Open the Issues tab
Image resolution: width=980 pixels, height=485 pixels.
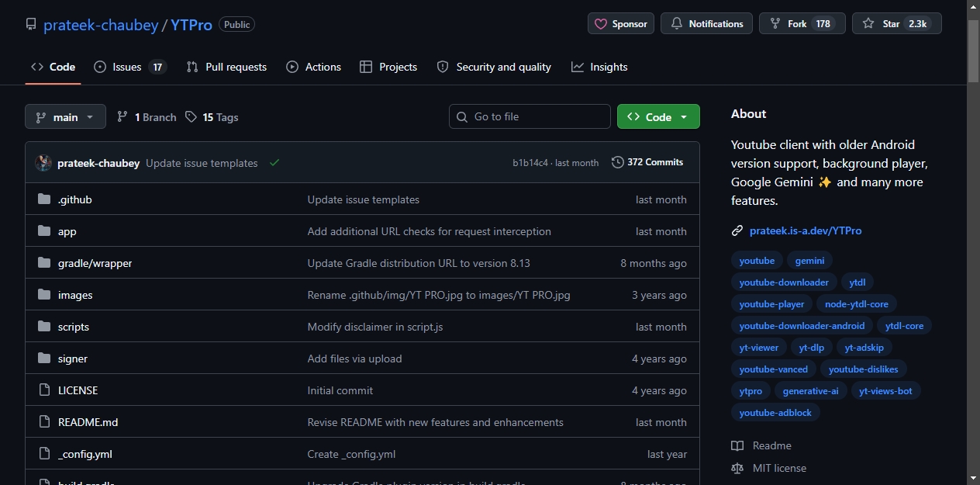(x=129, y=67)
